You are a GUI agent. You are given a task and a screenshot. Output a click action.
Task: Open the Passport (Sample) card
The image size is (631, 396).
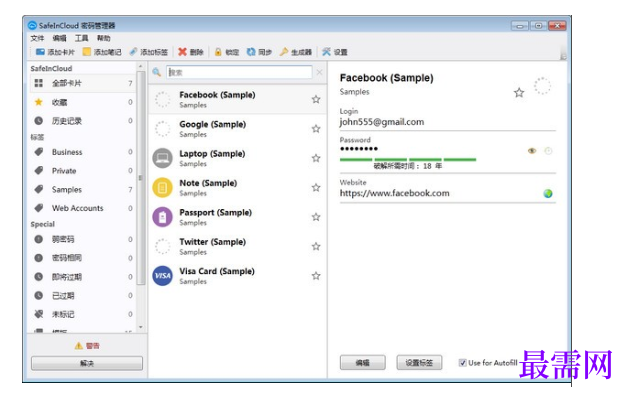click(x=237, y=217)
